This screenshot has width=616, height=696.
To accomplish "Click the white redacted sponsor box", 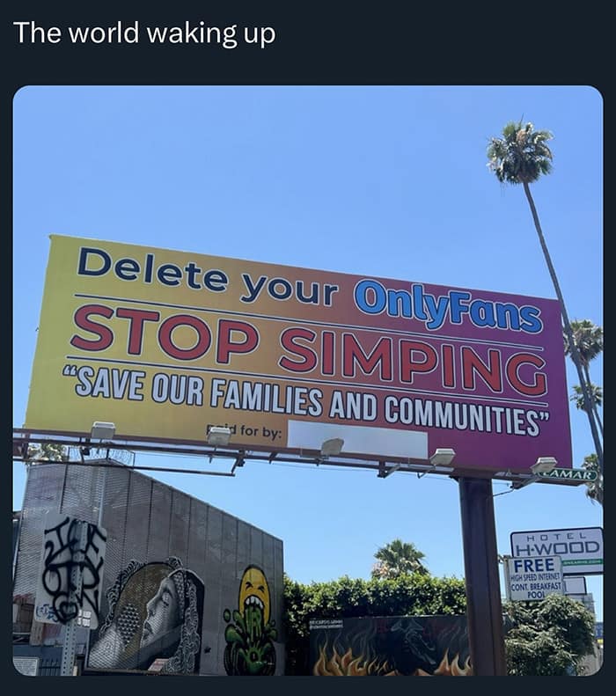I will 356,438.
